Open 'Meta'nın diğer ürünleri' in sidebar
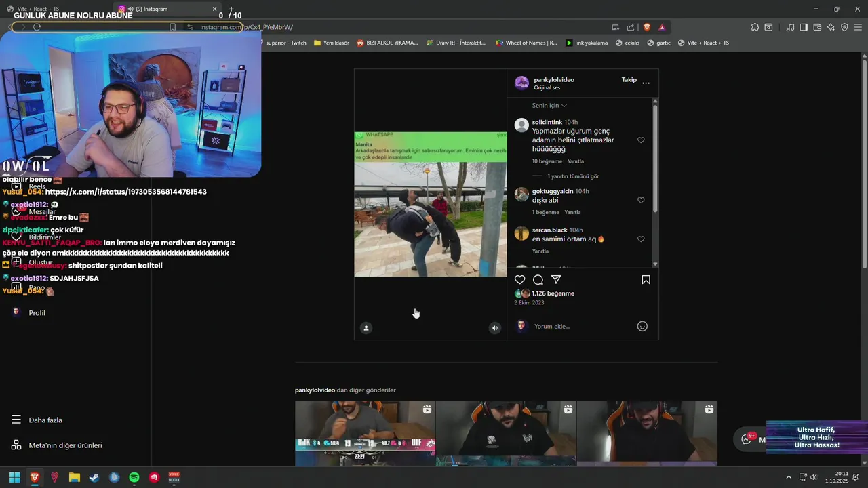 pyautogui.click(x=56, y=445)
